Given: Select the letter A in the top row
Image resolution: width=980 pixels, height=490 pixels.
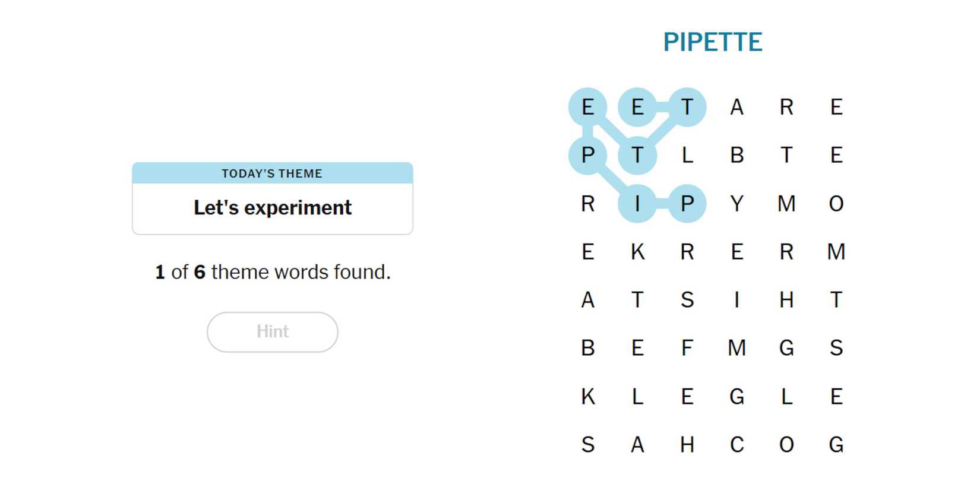Looking at the screenshot, I should 736,107.
